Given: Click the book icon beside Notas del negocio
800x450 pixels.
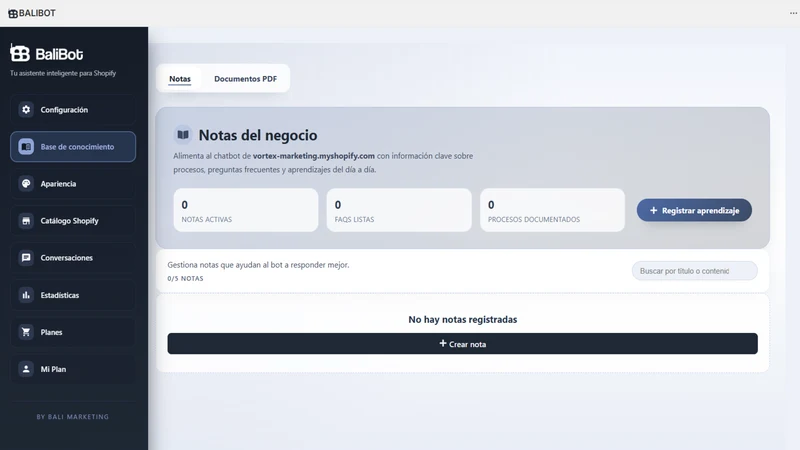Looking at the screenshot, I should [x=183, y=135].
